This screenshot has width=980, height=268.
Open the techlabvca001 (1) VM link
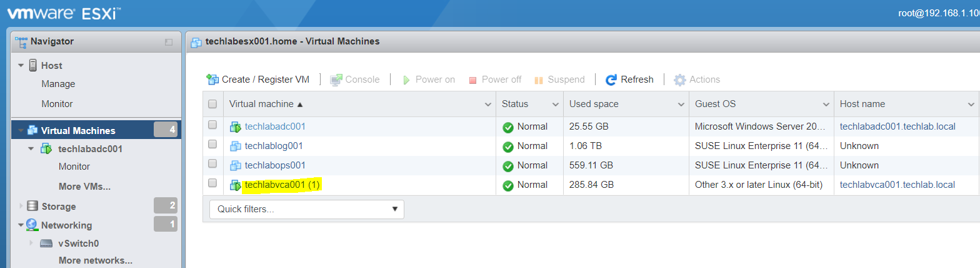pyautogui.click(x=282, y=185)
